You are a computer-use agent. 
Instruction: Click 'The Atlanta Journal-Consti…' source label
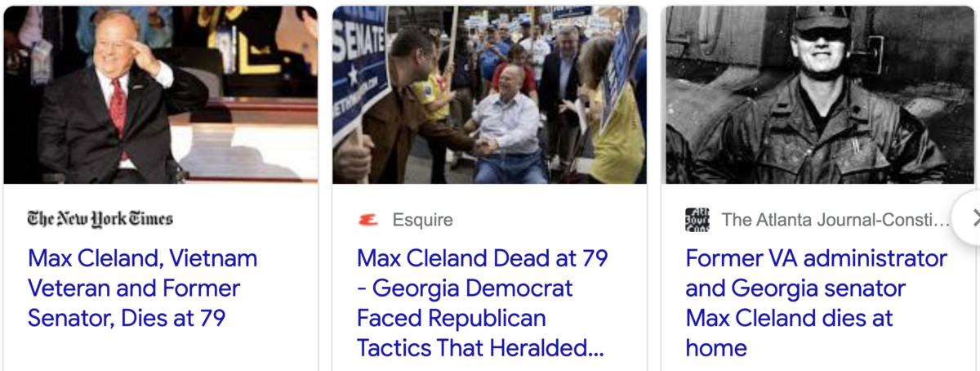(x=837, y=220)
